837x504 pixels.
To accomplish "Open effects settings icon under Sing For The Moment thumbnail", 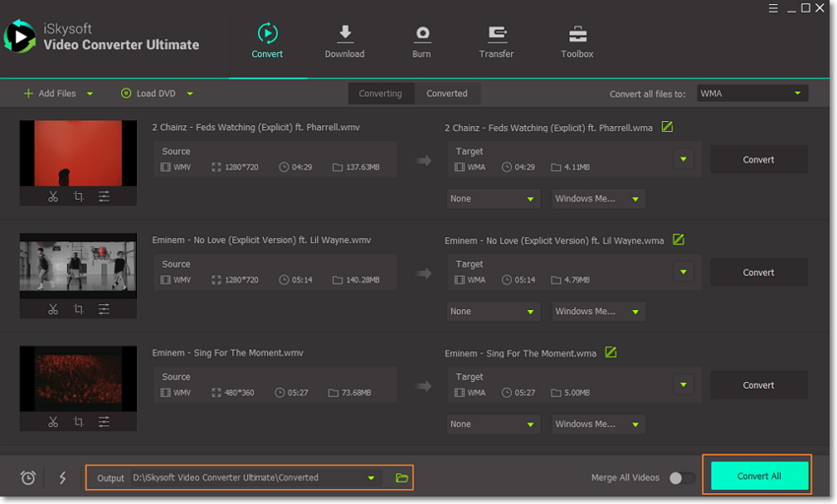I will (x=103, y=422).
